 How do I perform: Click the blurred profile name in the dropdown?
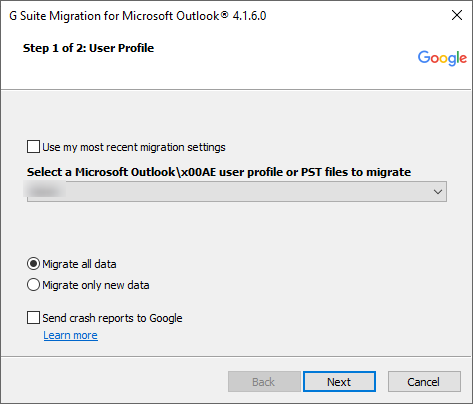coord(45,191)
